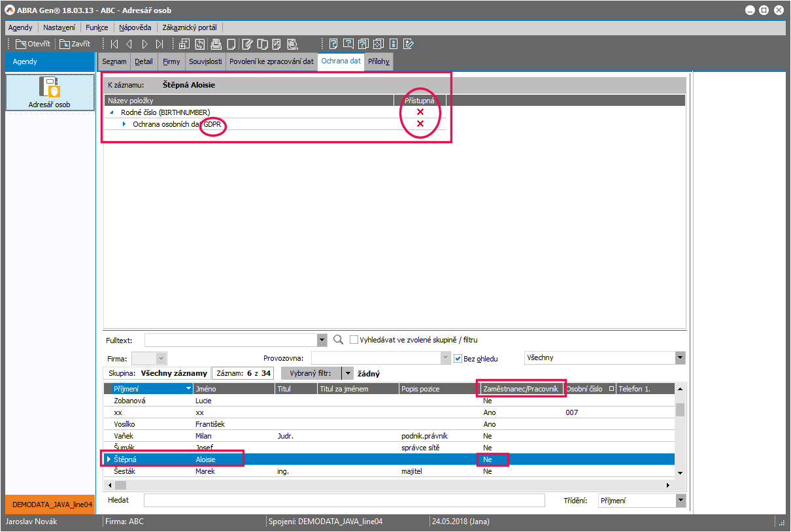Click the blank page icon next to printer
The image size is (791, 532).
231,44
